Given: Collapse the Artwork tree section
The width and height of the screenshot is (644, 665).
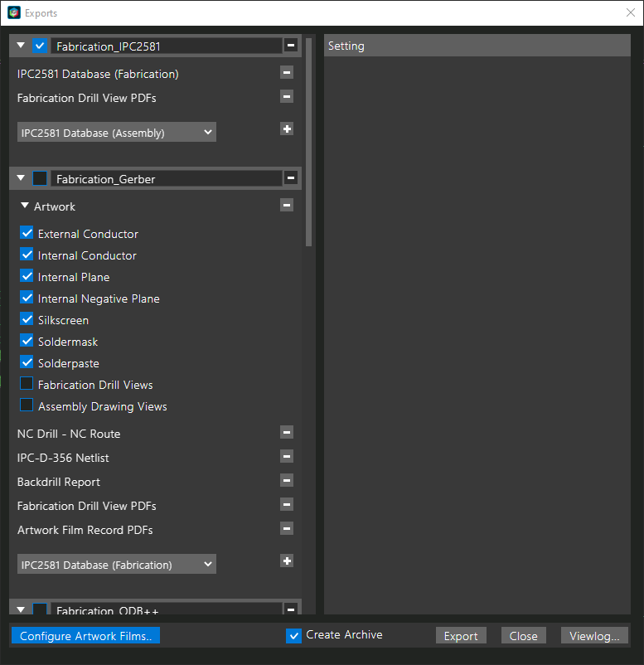Looking at the screenshot, I should pos(25,206).
